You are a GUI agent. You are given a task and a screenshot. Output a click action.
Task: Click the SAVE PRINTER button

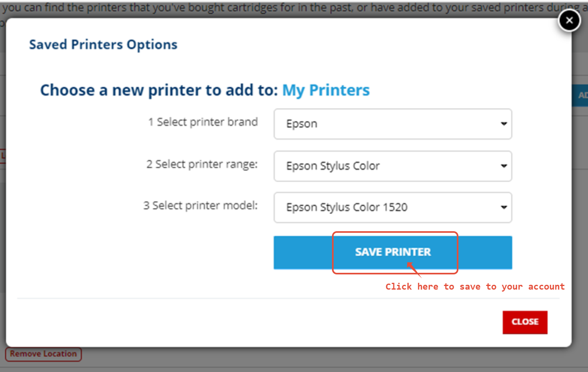392,252
